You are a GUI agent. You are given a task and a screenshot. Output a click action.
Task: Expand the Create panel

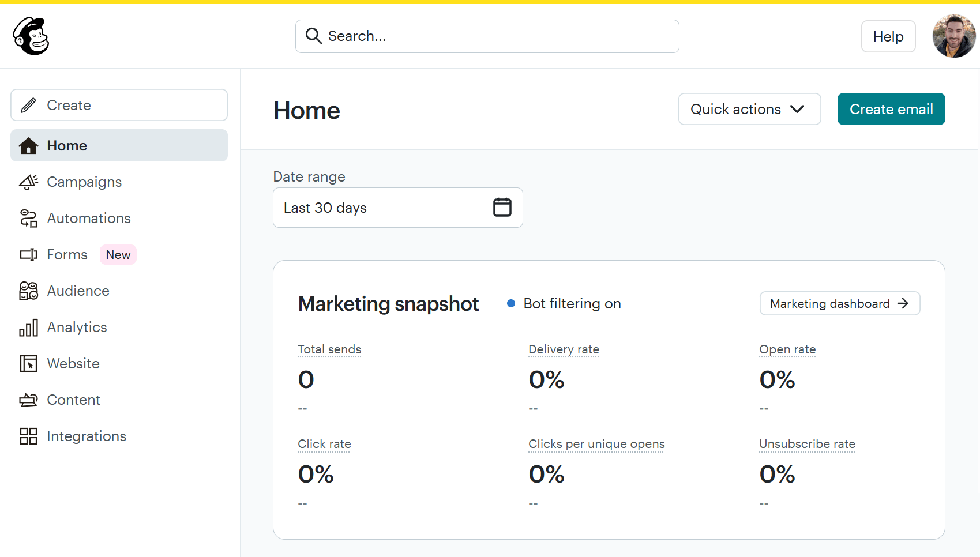119,105
